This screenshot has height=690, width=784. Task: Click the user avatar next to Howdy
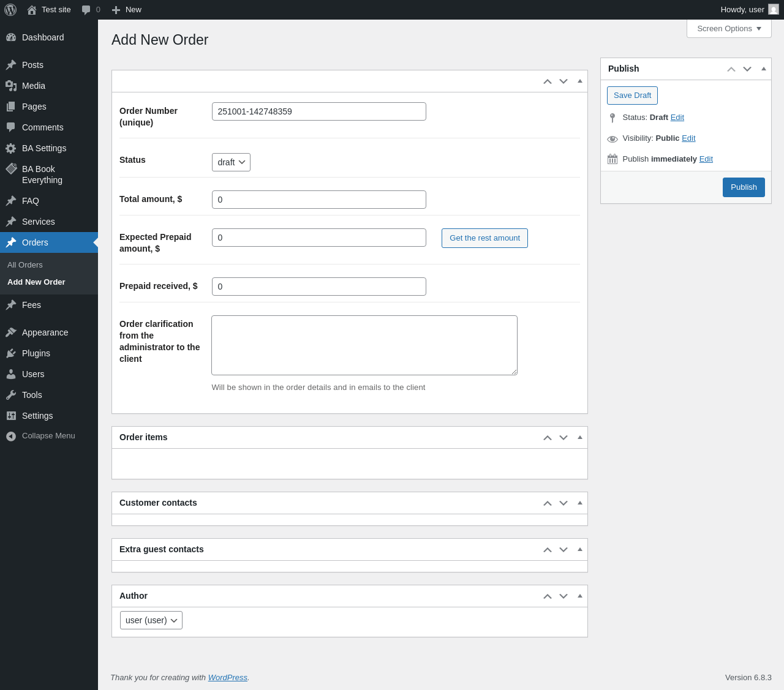774,10
